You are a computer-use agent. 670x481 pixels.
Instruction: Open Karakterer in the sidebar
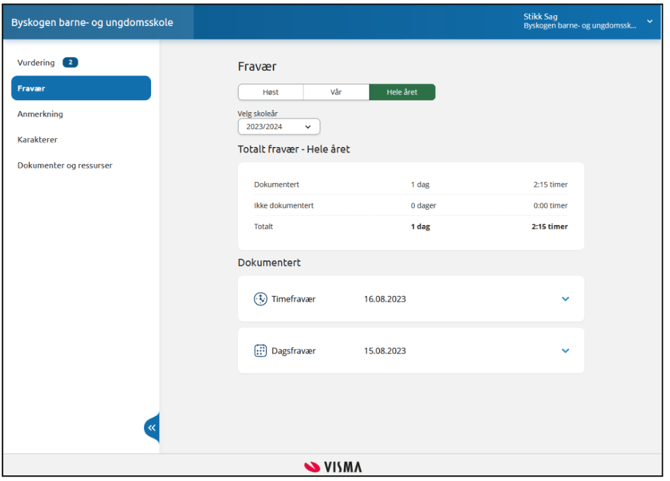[x=37, y=140]
